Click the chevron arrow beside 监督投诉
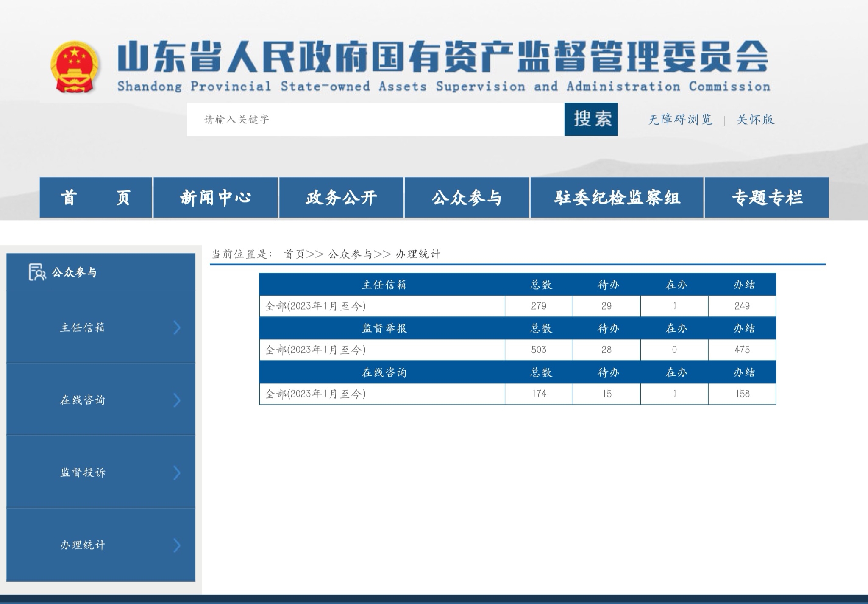The height and width of the screenshot is (604, 868). [177, 473]
